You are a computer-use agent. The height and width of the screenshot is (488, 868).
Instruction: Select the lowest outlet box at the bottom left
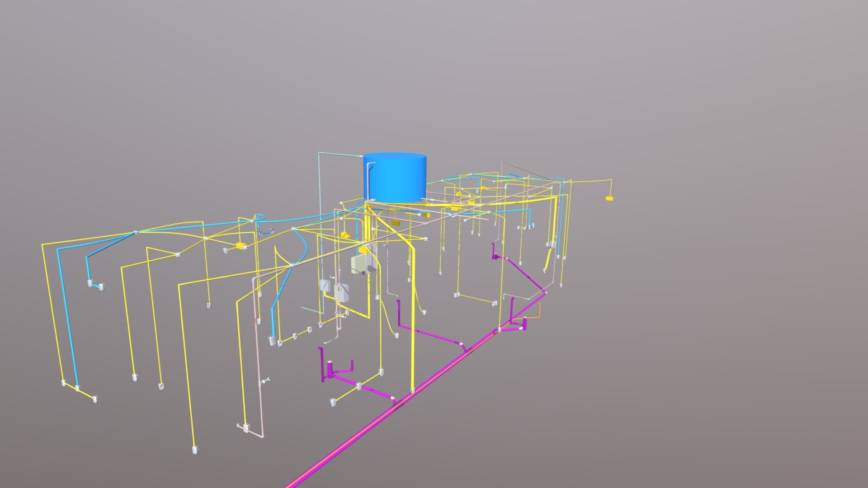pos(195,450)
